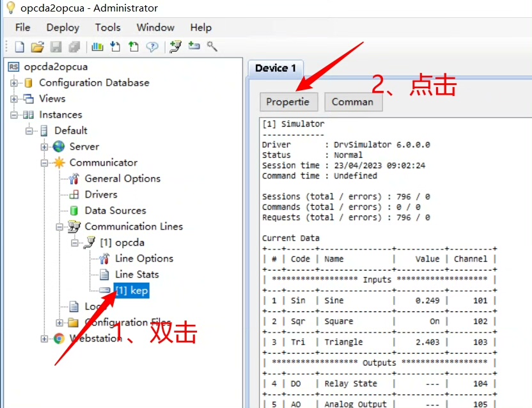The width and height of the screenshot is (532, 408).
Task: Click the green Data Sources icon
Action: (74, 211)
